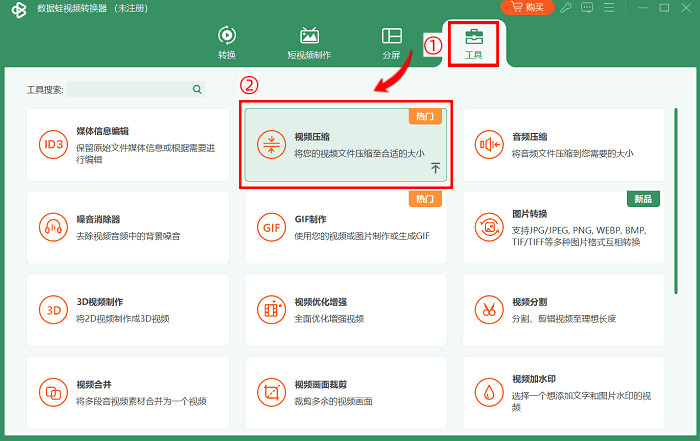700x441 pixels.
Task: Open the 视频合并 tool title
Action: click(x=94, y=384)
